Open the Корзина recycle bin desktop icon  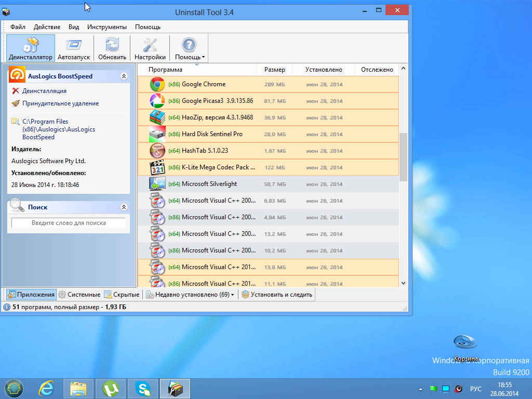click(x=465, y=348)
